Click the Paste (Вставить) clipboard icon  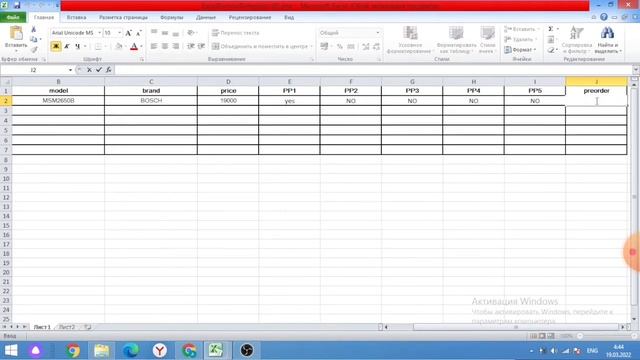point(16,33)
